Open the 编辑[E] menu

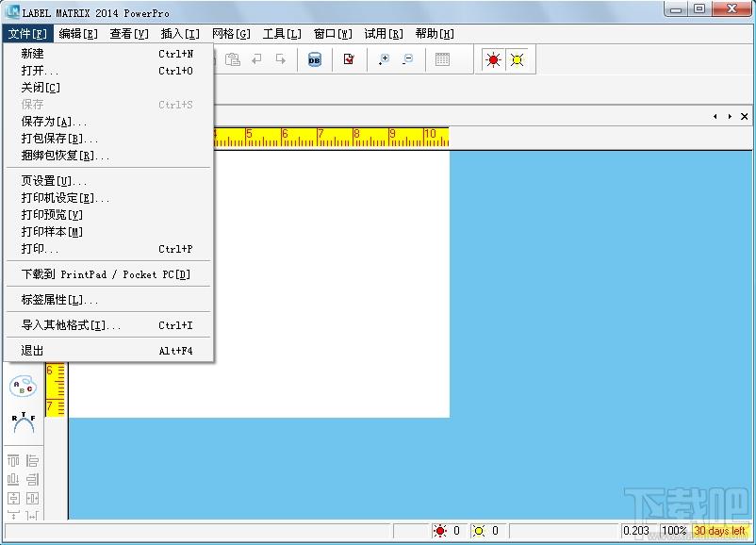click(78, 34)
